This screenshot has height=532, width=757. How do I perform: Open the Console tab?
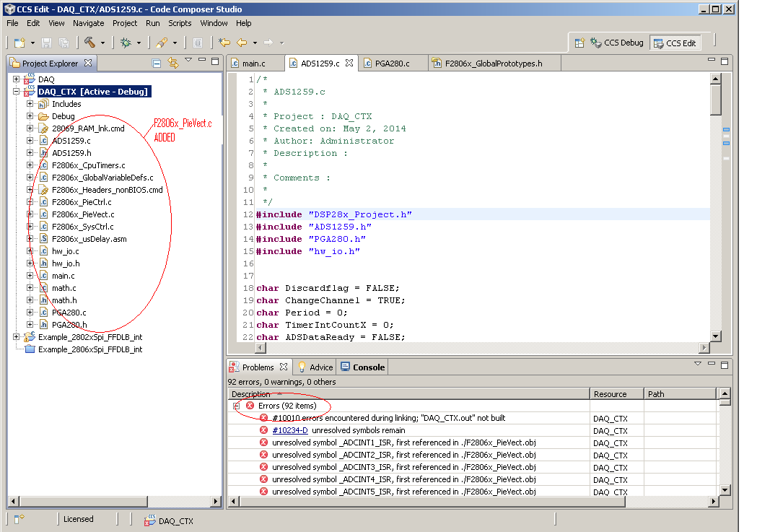(368, 367)
